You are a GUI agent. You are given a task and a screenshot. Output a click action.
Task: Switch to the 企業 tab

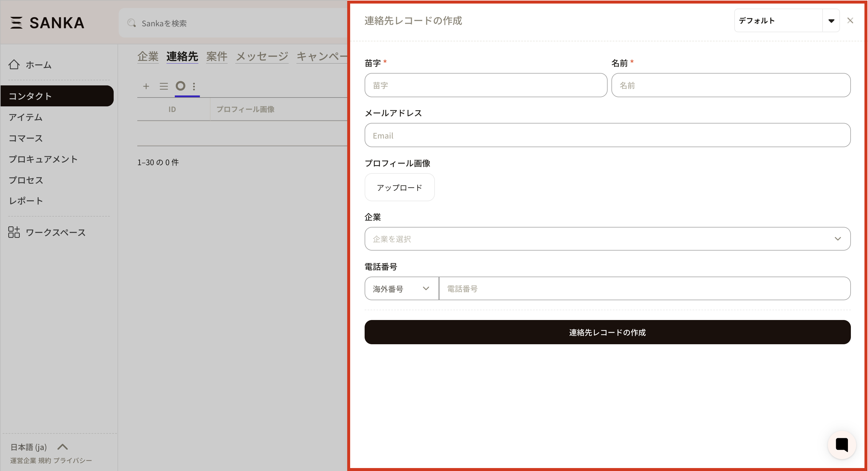click(148, 56)
